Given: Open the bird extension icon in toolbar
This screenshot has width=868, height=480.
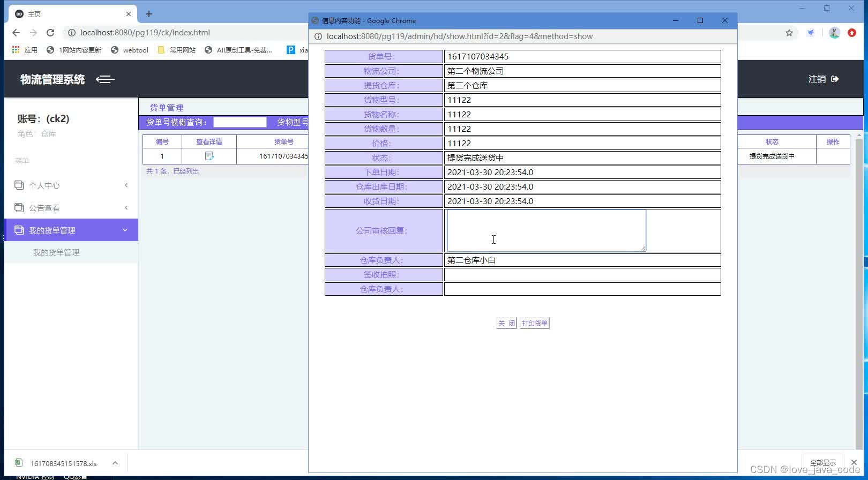Looking at the screenshot, I should [811, 33].
